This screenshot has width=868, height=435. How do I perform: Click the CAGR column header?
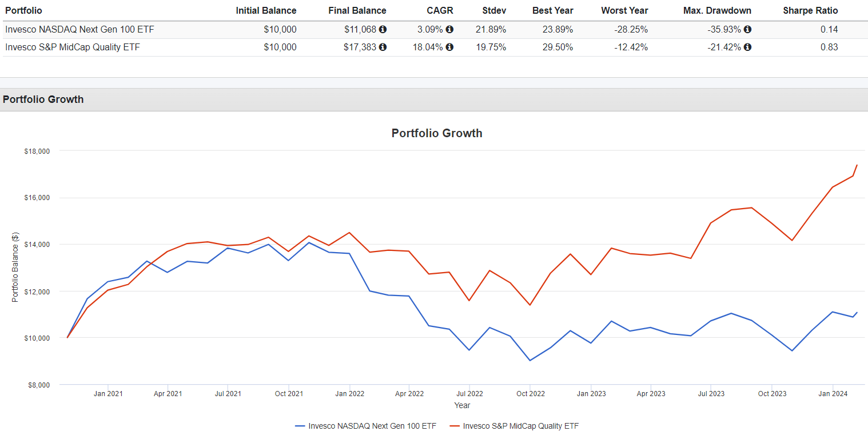pyautogui.click(x=441, y=10)
